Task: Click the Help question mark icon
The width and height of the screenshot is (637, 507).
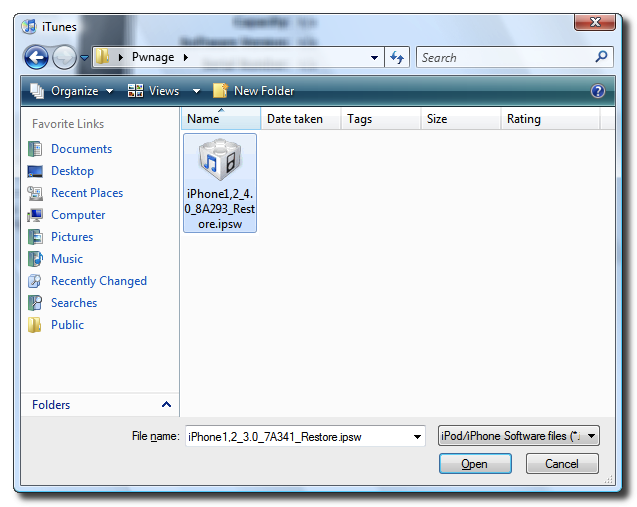Action: click(x=598, y=91)
